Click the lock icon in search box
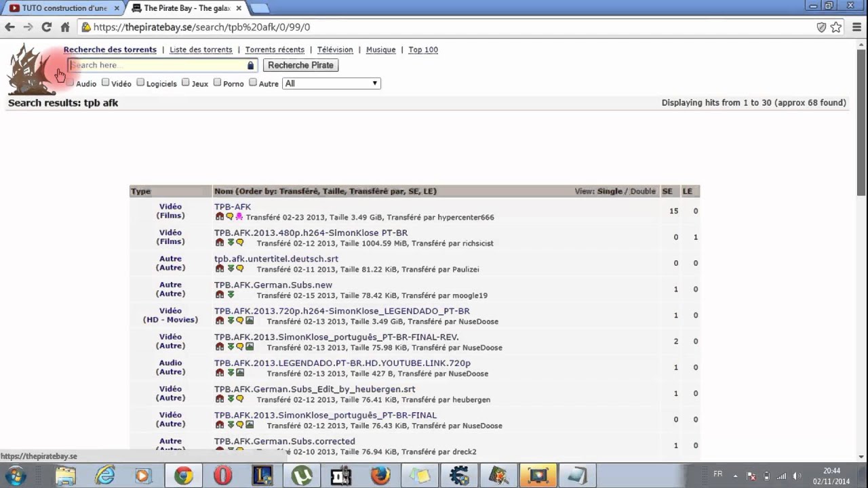 tap(250, 65)
